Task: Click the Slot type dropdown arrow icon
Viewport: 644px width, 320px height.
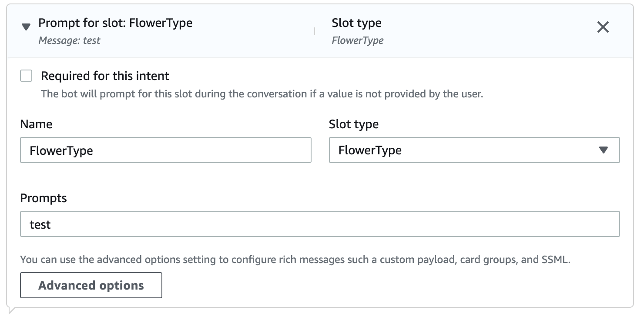Action: [x=603, y=150]
